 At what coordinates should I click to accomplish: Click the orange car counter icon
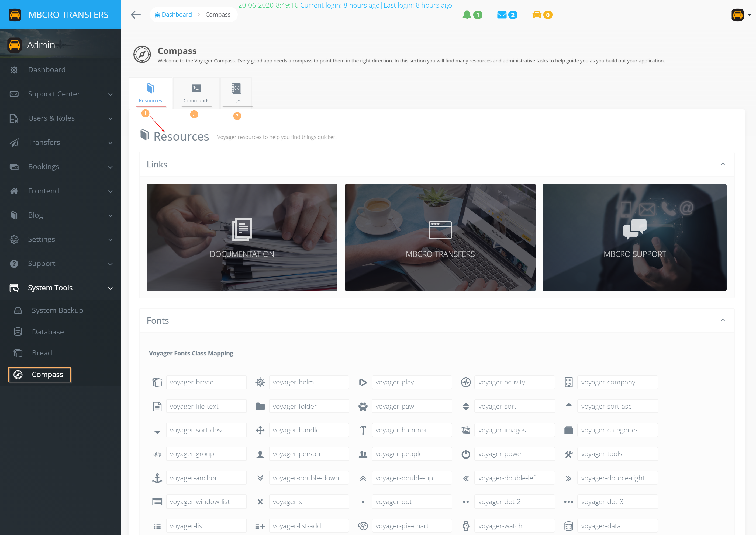click(x=537, y=15)
